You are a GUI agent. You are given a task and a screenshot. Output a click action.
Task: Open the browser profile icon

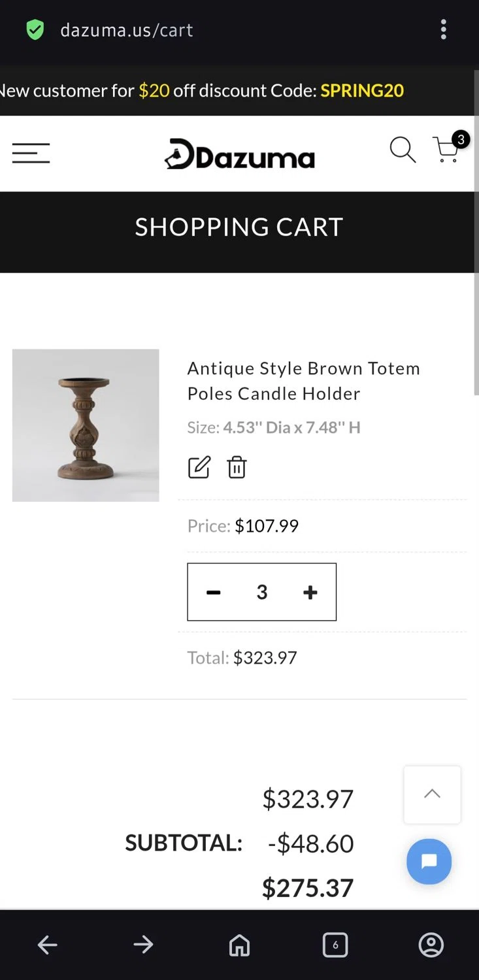click(x=431, y=945)
